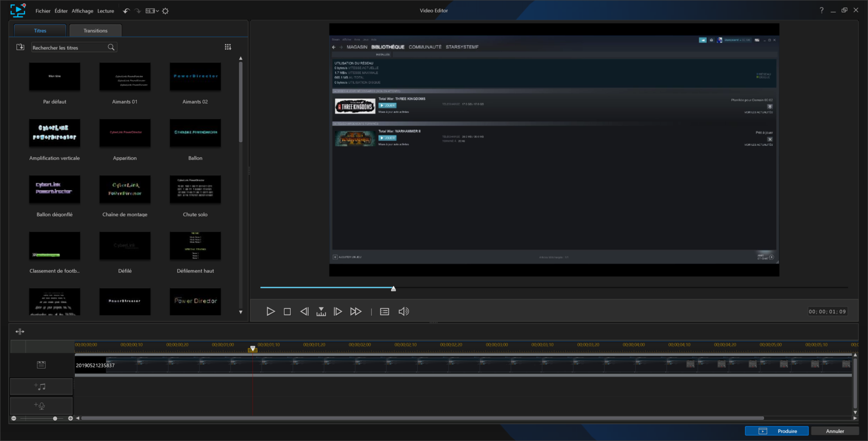Viewport: 868px width, 441px height.
Task: Click the Produire button
Action: pos(777,431)
